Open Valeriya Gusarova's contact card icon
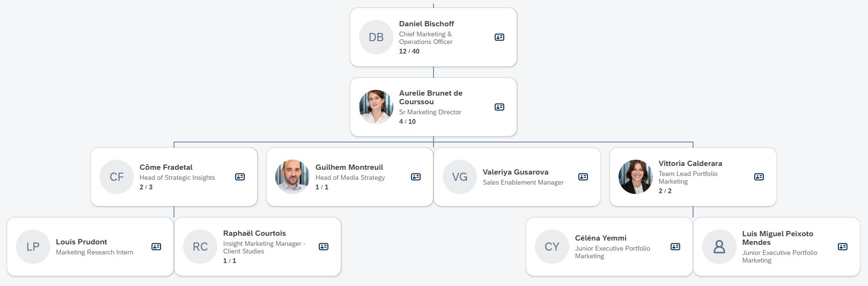 pos(583,177)
